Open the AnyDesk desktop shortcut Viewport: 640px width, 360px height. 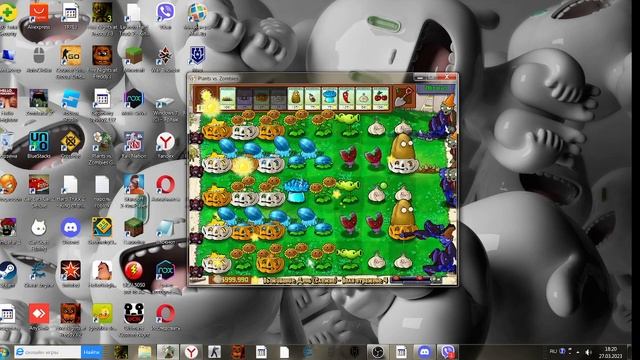[x=39, y=318]
